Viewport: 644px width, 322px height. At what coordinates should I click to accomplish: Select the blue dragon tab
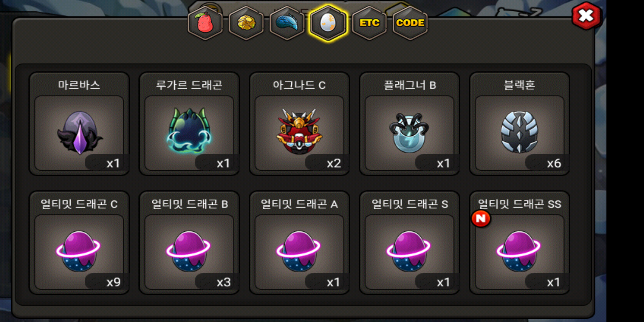click(287, 23)
